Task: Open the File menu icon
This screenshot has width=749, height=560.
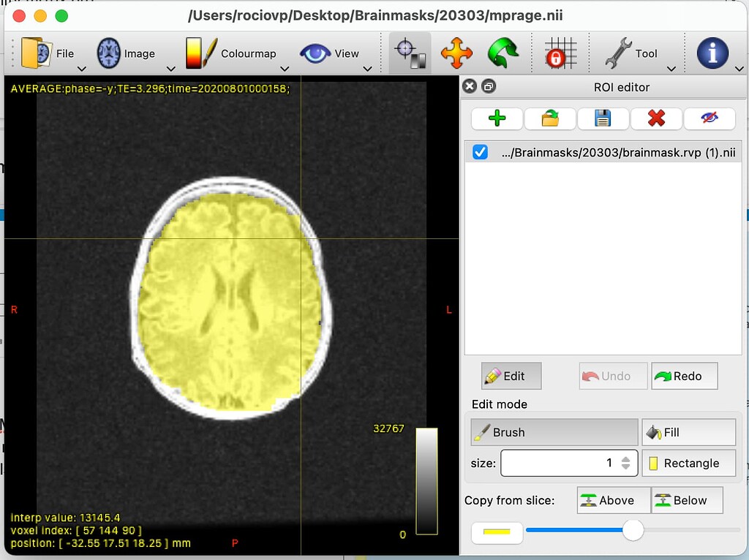Action: [37, 53]
